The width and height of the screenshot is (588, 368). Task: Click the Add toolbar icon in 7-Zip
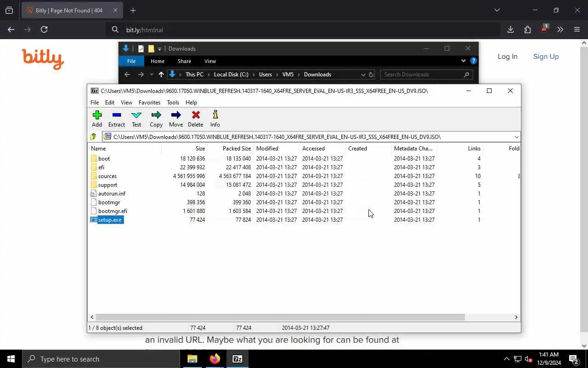tap(97, 119)
